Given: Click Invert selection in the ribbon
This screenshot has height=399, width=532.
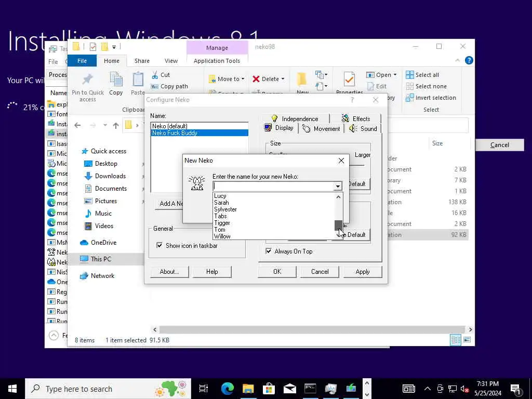Looking at the screenshot, I should pos(431,98).
